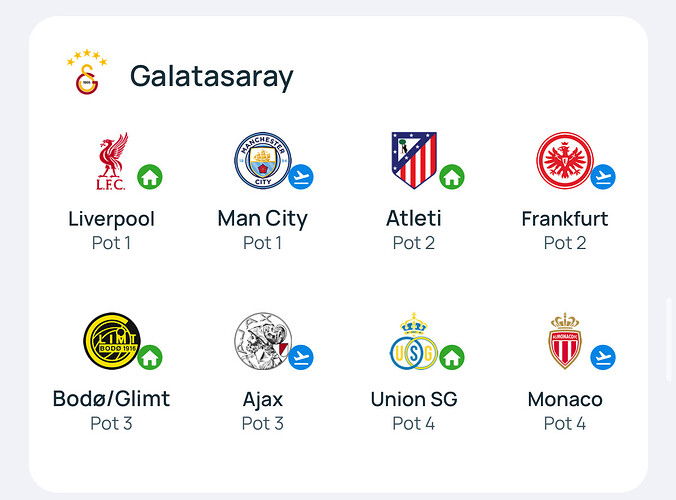Viewport: 676px width, 500px height.
Task: Tap the Atletico Madrid crest
Action: pyautogui.click(x=414, y=160)
